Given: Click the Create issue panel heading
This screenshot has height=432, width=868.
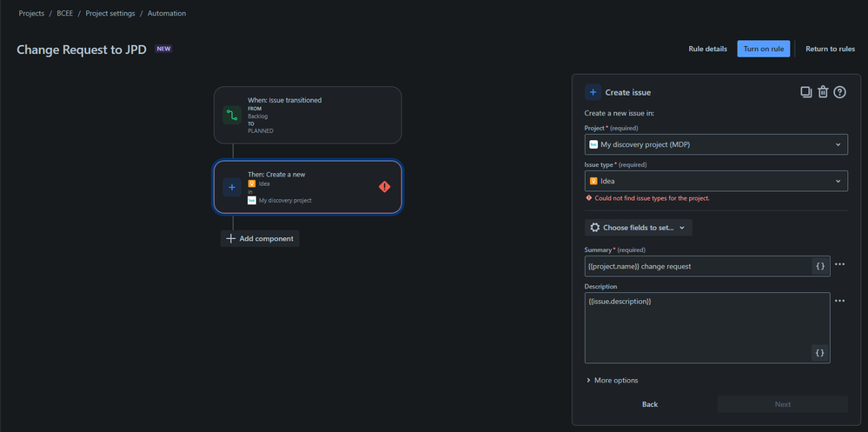Looking at the screenshot, I should pyautogui.click(x=627, y=92).
